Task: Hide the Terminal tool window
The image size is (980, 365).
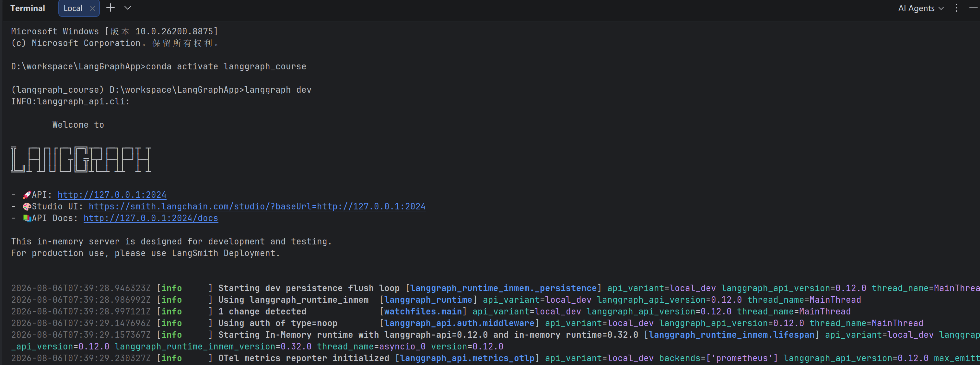Action: click(x=973, y=8)
